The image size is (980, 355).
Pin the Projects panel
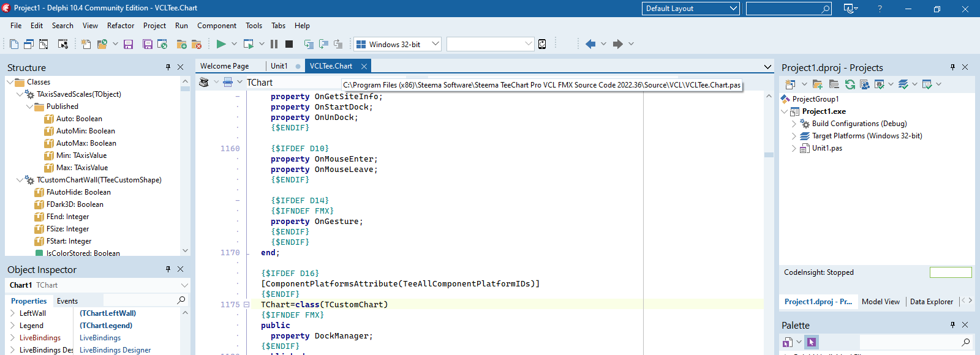(x=952, y=67)
